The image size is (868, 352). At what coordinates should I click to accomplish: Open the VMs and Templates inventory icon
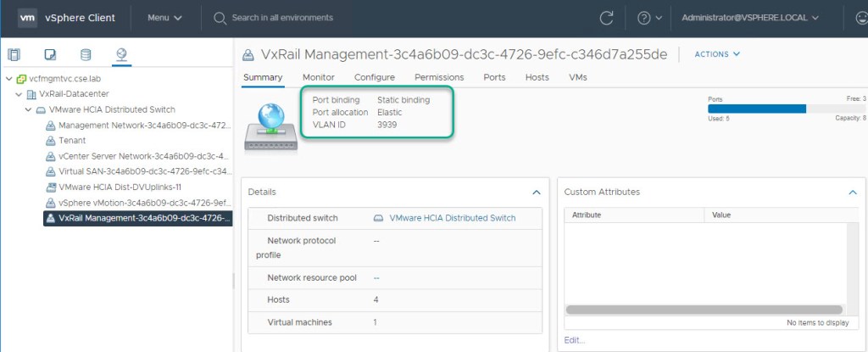(50, 55)
